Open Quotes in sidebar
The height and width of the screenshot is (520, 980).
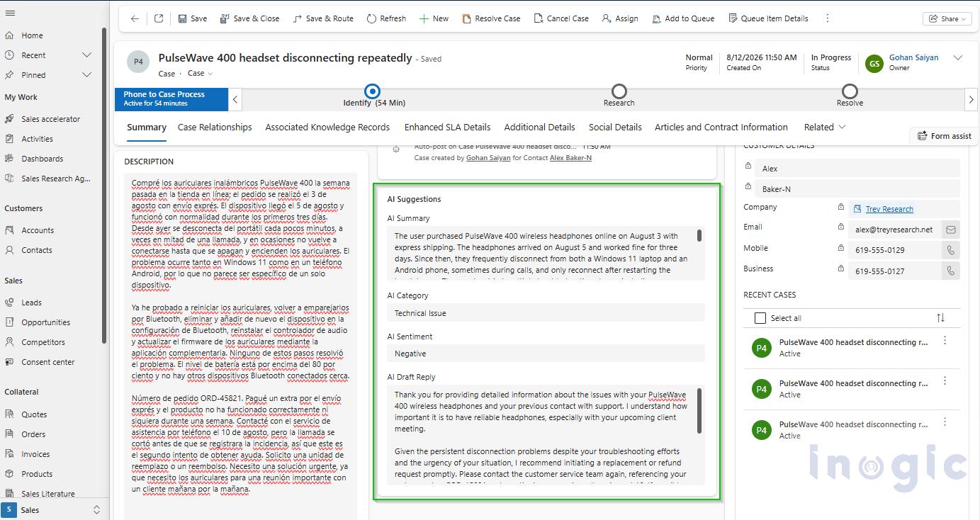34,414
